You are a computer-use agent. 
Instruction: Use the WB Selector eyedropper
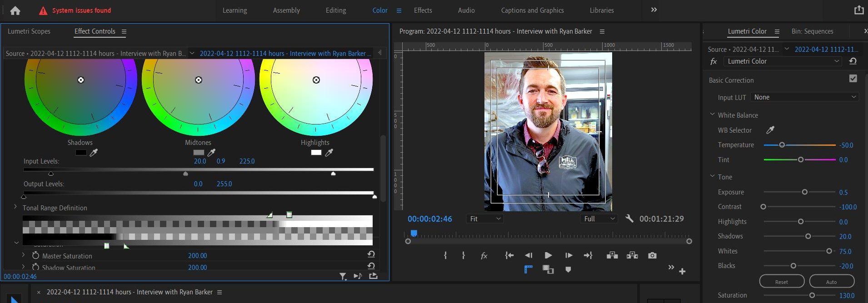tap(770, 130)
